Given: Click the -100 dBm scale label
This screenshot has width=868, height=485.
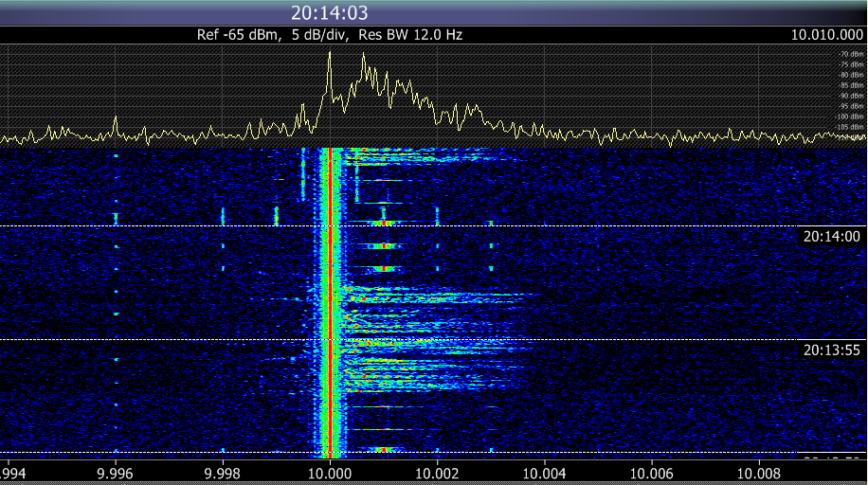Looking at the screenshot, I should 850,117.
